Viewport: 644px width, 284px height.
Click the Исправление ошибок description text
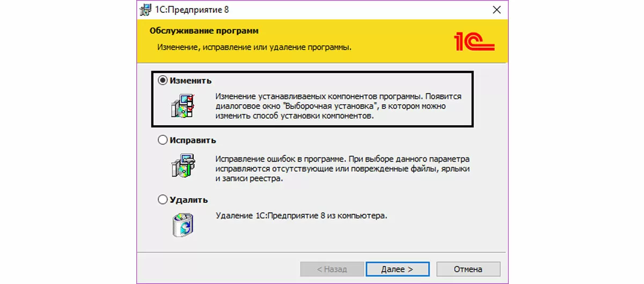click(342, 169)
